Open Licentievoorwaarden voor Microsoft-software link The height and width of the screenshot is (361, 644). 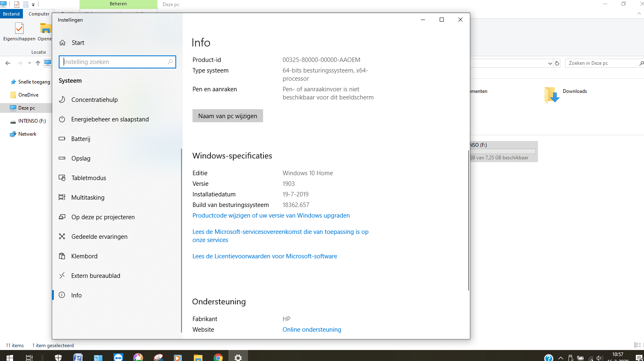click(x=265, y=256)
